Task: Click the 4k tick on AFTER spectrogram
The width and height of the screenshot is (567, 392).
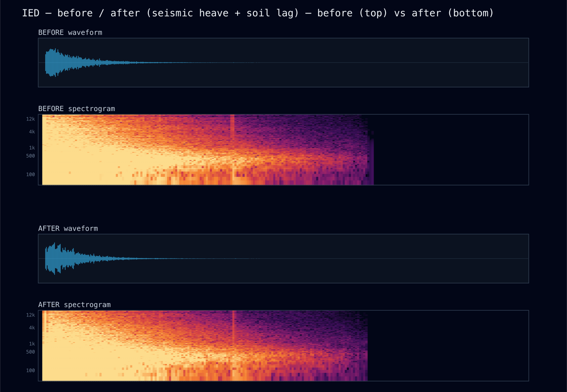Action: point(32,328)
